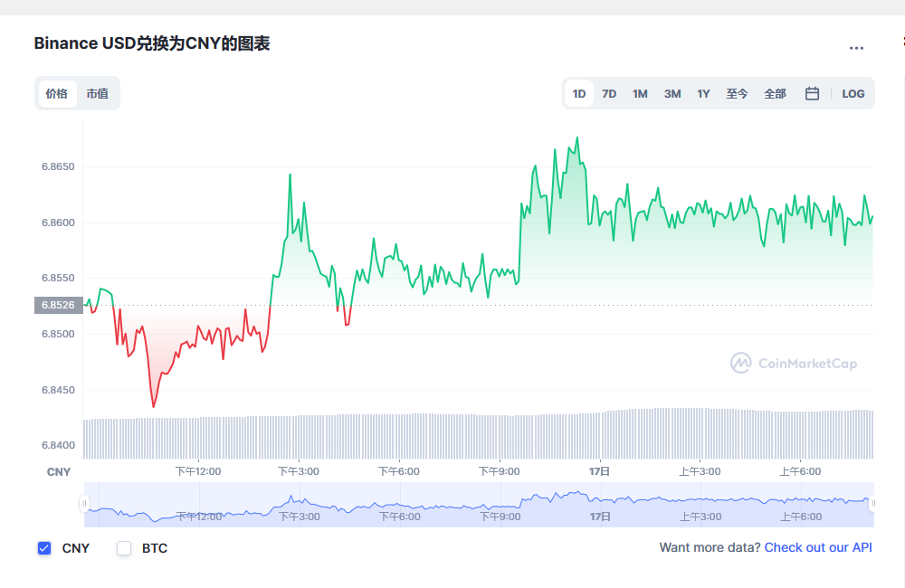The image size is (905, 588).
Task: Click the 17日 main x-axis label
Action: (x=600, y=471)
